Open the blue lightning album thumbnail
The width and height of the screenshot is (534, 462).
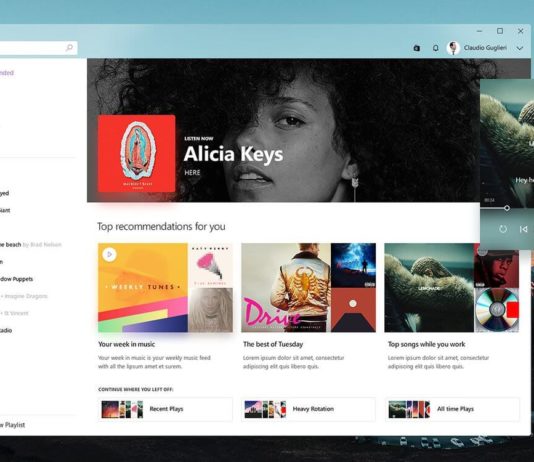(354, 265)
